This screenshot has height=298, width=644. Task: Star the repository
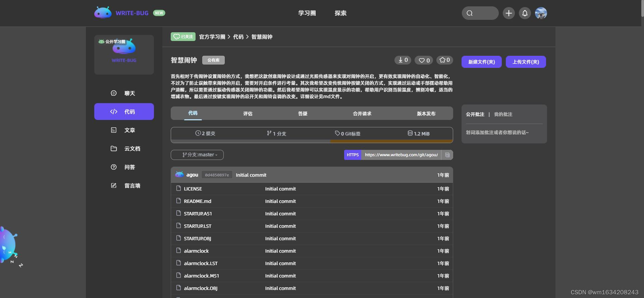coord(445,60)
